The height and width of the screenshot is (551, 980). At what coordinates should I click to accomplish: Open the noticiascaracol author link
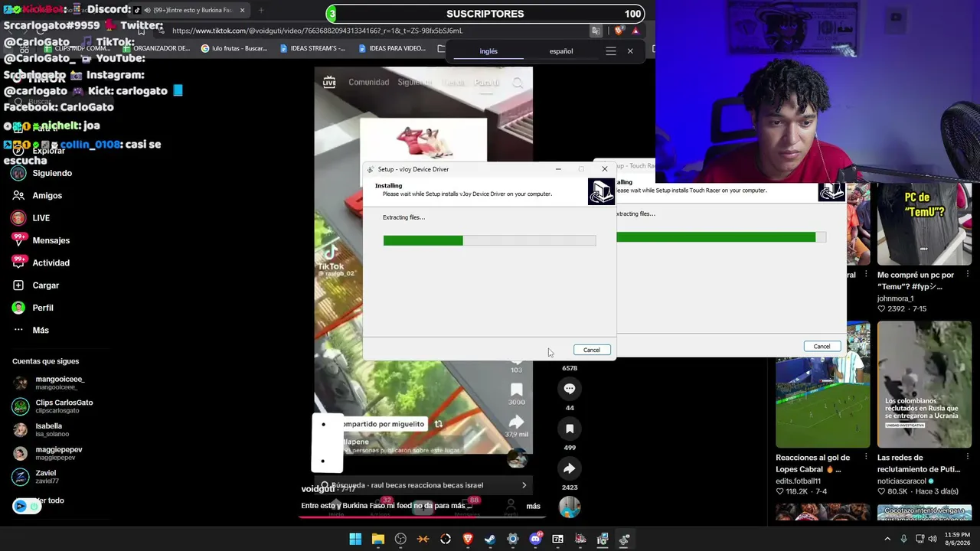point(903,481)
